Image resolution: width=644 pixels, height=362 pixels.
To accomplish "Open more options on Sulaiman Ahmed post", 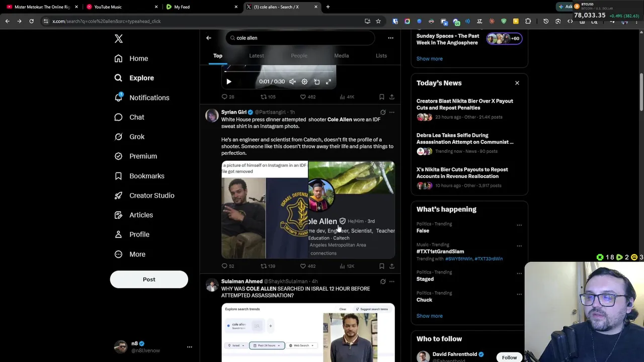I will [392, 282].
